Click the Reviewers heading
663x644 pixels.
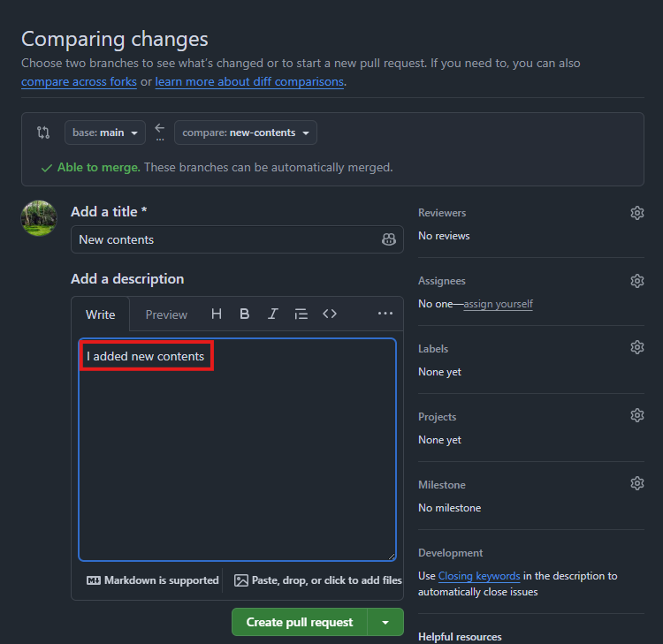[442, 213]
